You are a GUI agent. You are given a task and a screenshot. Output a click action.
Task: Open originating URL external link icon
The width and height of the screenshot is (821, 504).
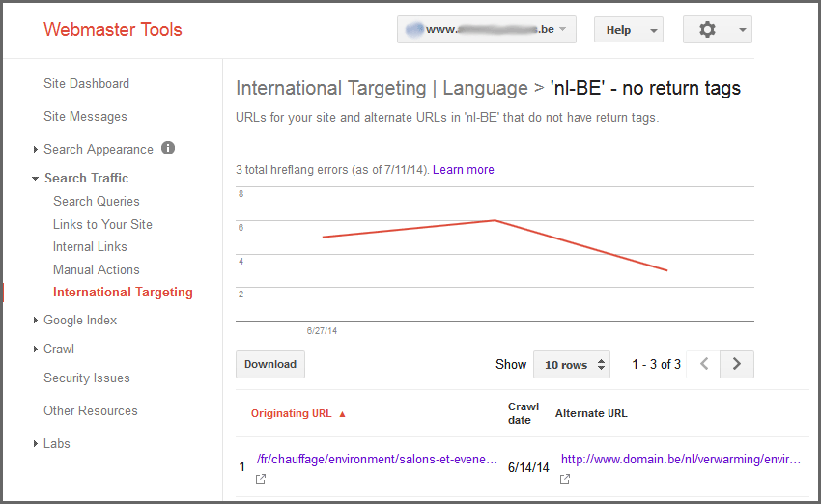(260, 479)
